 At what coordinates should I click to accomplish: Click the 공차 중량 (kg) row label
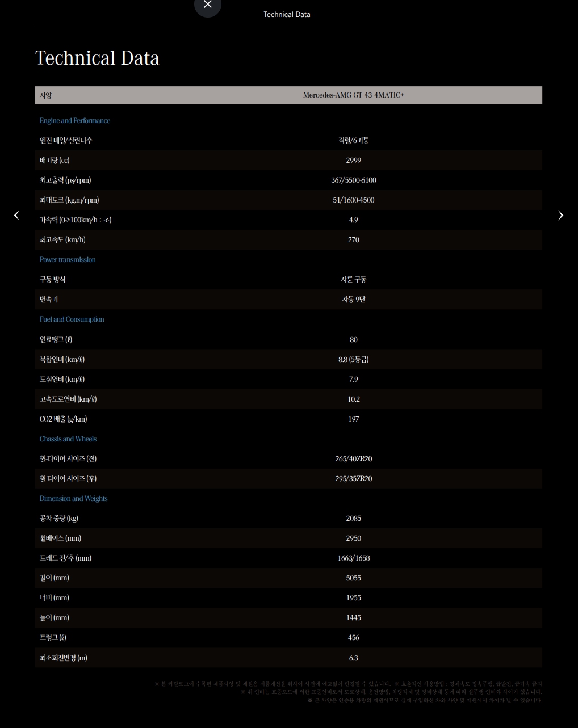point(59,519)
